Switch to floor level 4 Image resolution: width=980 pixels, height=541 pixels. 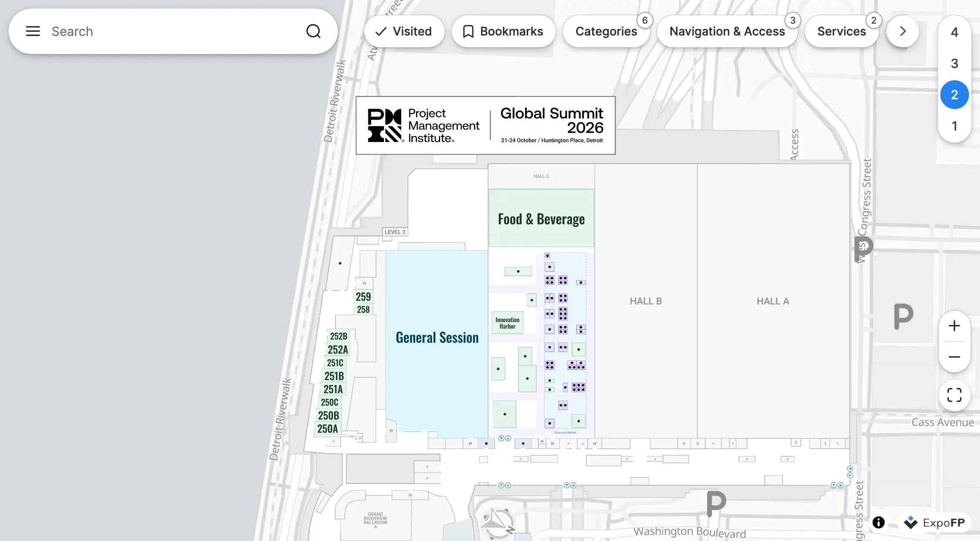click(954, 32)
